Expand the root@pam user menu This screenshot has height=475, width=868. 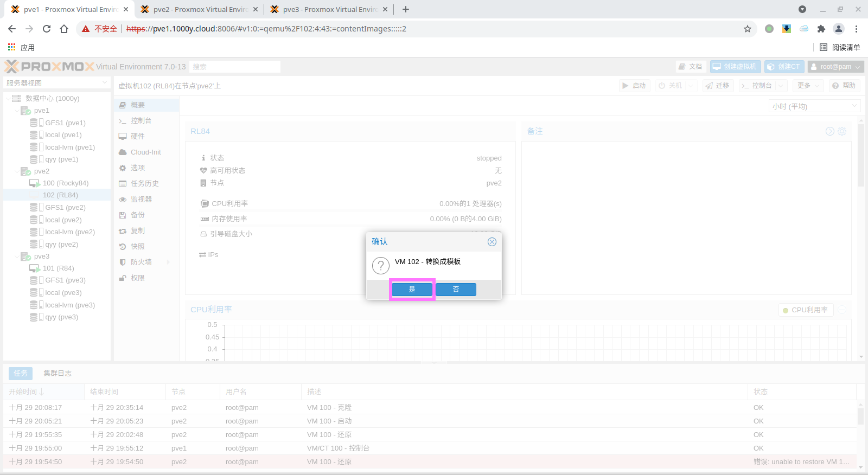pyautogui.click(x=835, y=67)
